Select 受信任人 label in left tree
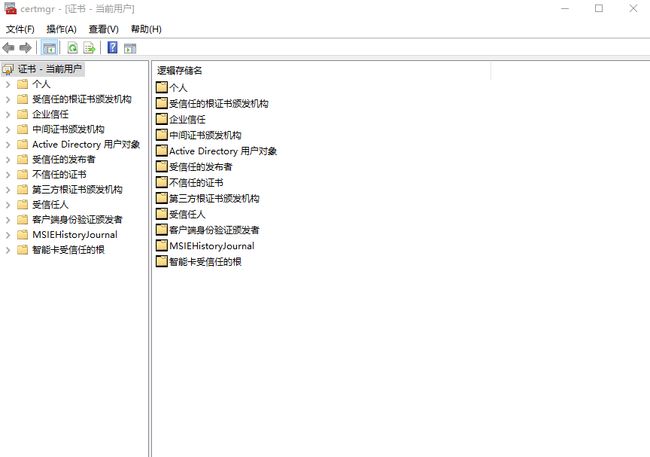Viewport: 650px width, 457px height. pos(50,204)
